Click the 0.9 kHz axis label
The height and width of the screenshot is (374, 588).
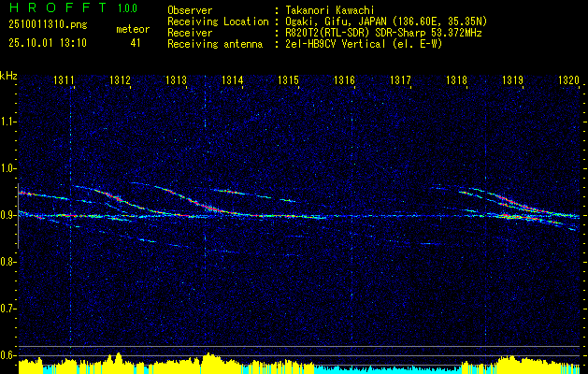click(7, 215)
